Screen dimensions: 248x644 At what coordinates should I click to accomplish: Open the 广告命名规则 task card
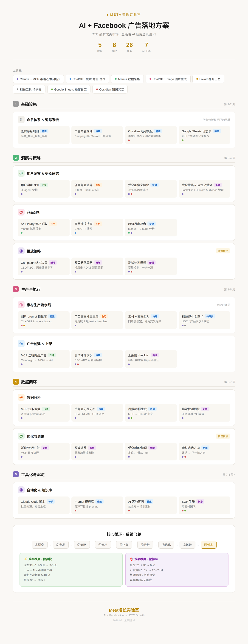pos(97,135)
